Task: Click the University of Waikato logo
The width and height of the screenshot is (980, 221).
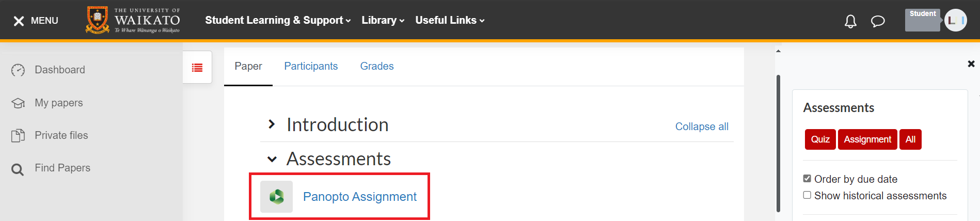Action: coord(133,20)
